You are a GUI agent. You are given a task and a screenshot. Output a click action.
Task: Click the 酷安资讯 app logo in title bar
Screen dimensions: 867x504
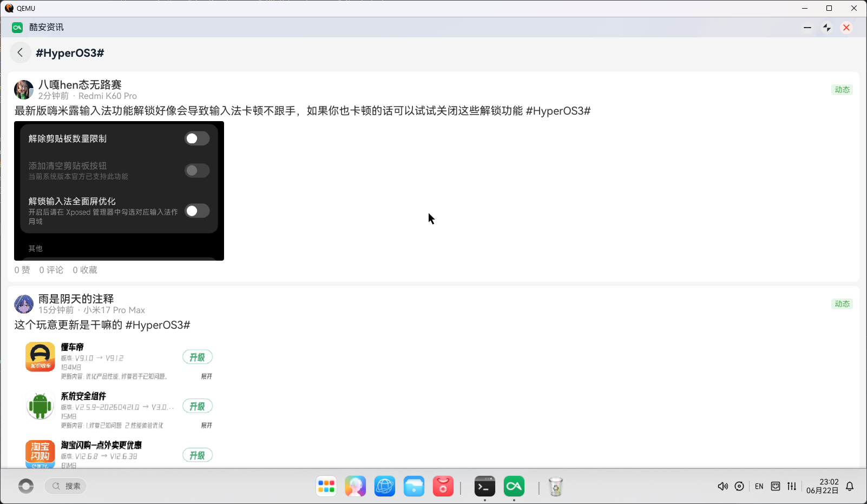[x=17, y=28]
